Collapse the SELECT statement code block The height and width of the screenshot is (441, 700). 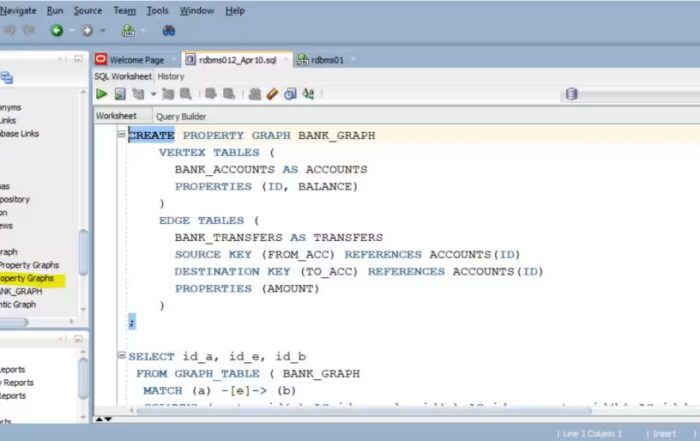121,355
